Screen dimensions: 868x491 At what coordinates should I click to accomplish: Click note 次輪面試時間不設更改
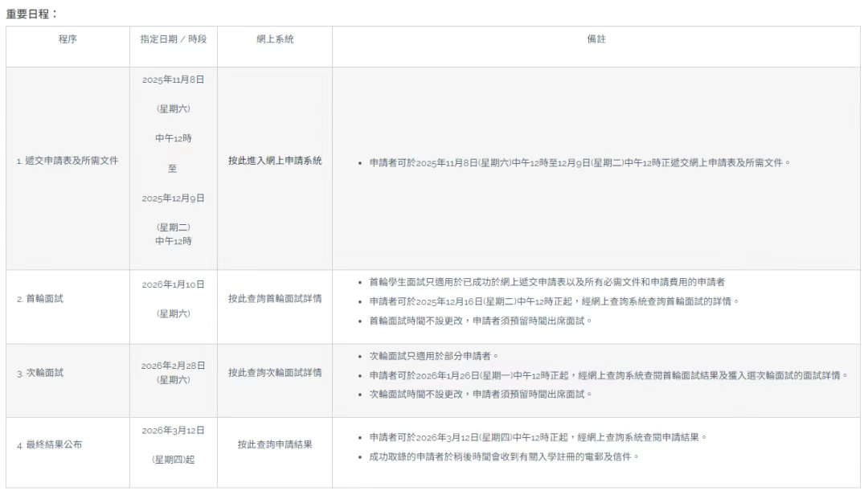coord(481,394)
